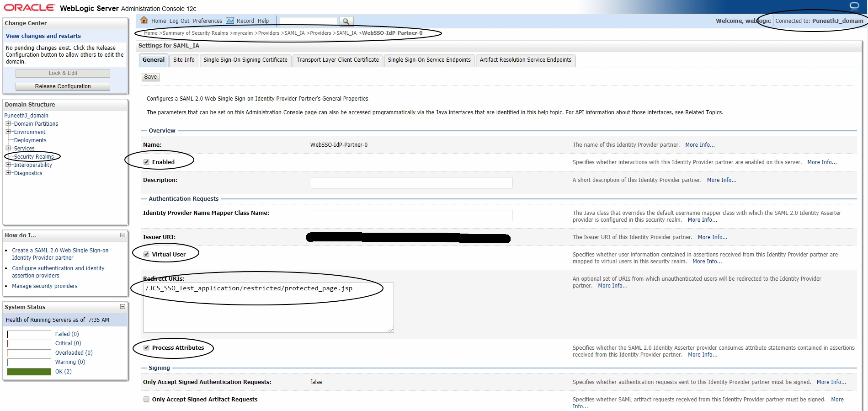Click Home in the breadcrumb trail

click(151, 33)
